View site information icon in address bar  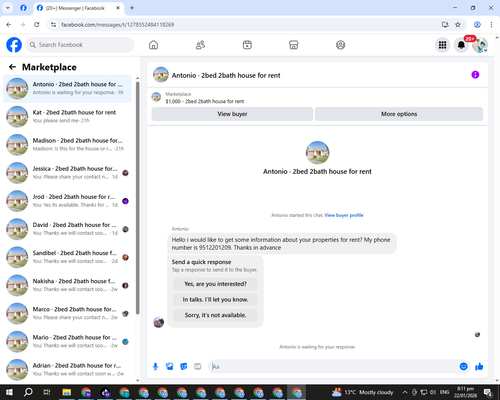click(53, 25)
